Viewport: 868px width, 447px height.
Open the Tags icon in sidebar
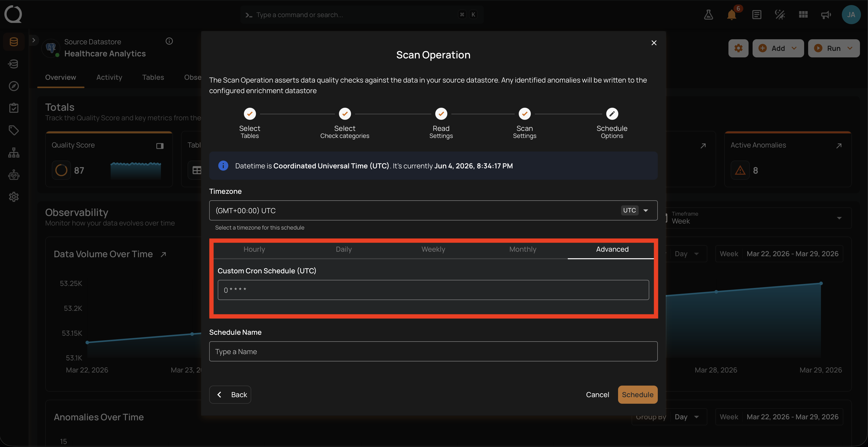coord(14,130)
